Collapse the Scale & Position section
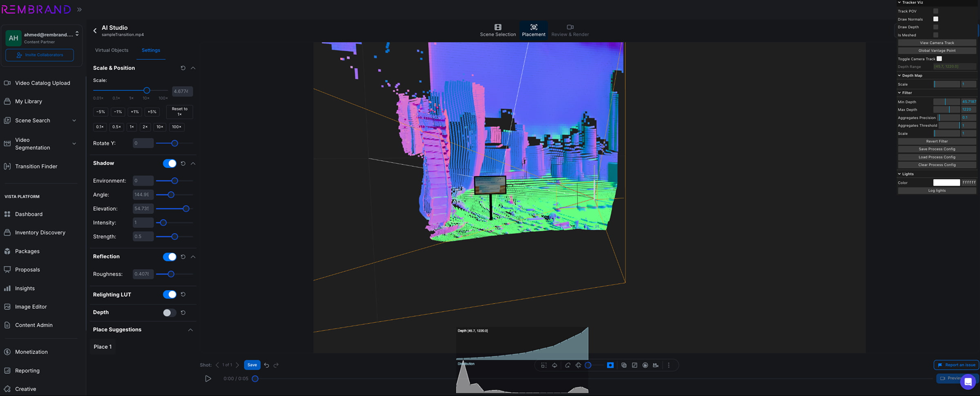The width and height of the screenshot is (980, 396). coord(192,68)
